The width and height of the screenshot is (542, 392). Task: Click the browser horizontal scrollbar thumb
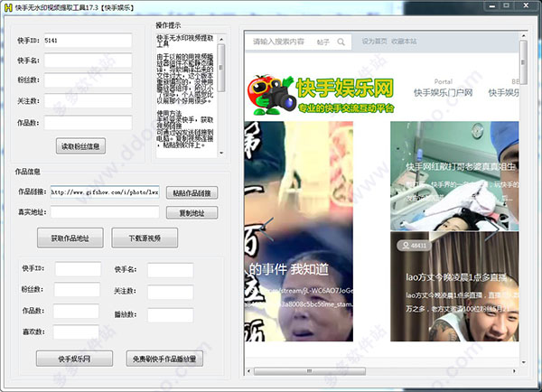click(x=310, y=371)
